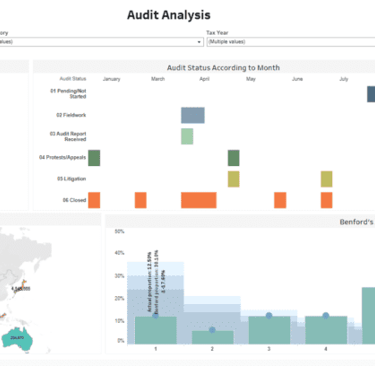375x366 pixels.
Task: Select 05 Litigation bar in May
Action: pyautogui.click(x=233, y=179)
